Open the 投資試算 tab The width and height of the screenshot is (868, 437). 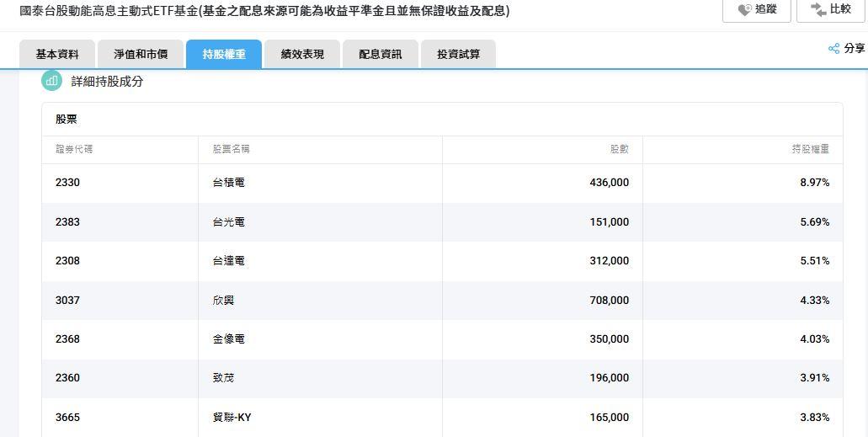click(x=458, y=54)
